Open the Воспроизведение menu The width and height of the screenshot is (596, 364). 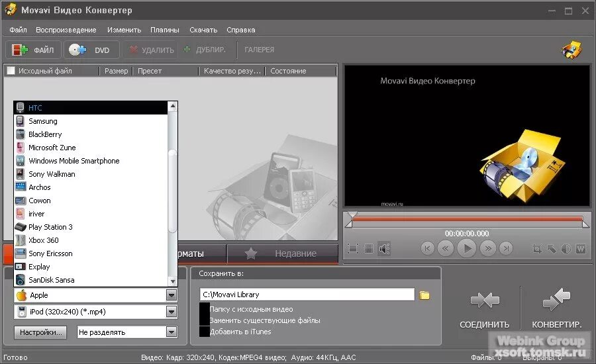coord(66,30)
